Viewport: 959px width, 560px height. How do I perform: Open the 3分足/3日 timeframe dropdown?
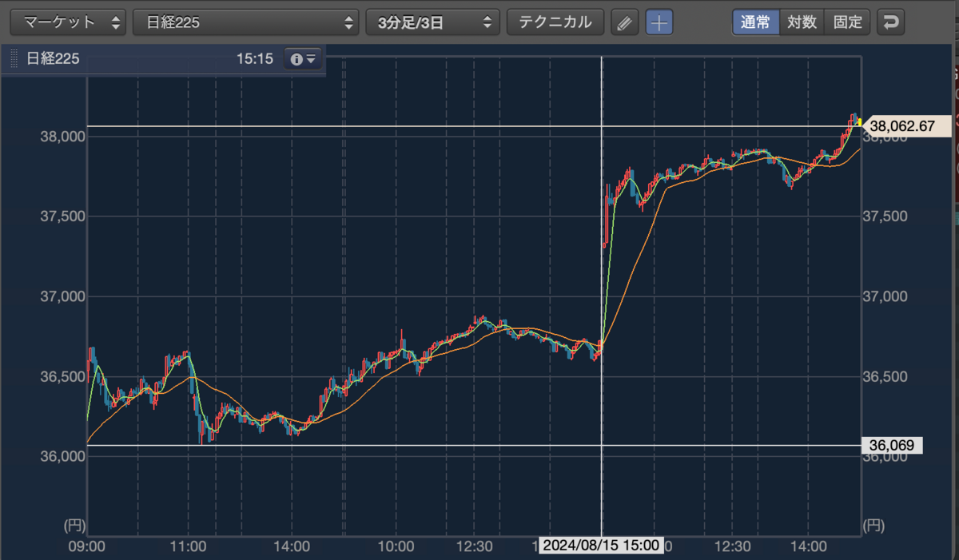(432, 22)
